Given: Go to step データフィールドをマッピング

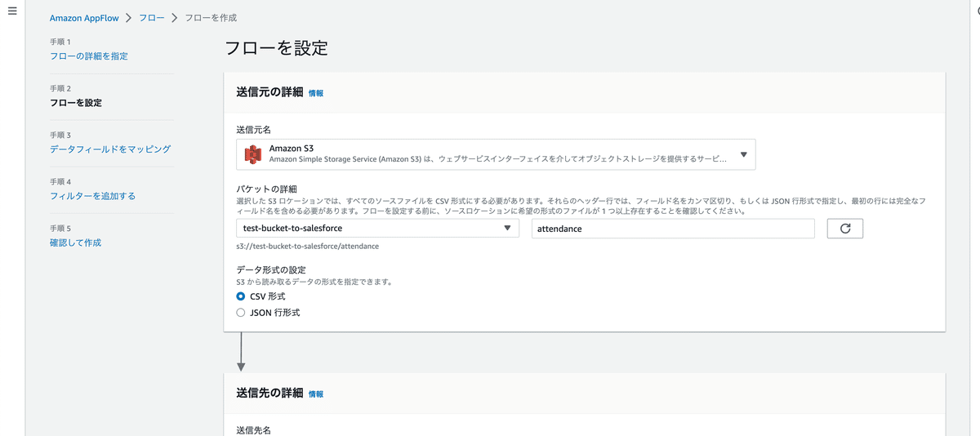Looking at the screenshot, I should (x=110, y=149).
